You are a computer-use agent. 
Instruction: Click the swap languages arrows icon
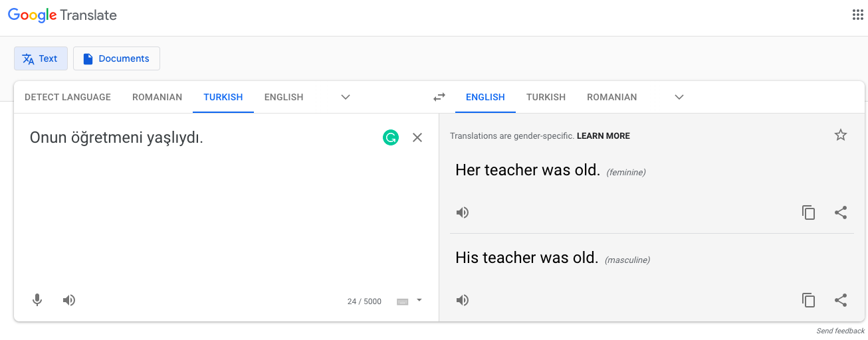tap(439, 97)
